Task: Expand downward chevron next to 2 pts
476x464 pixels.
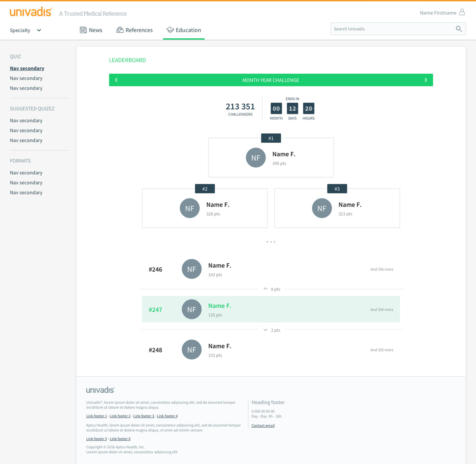Action: pyautogui.click(x=265, y=330)
